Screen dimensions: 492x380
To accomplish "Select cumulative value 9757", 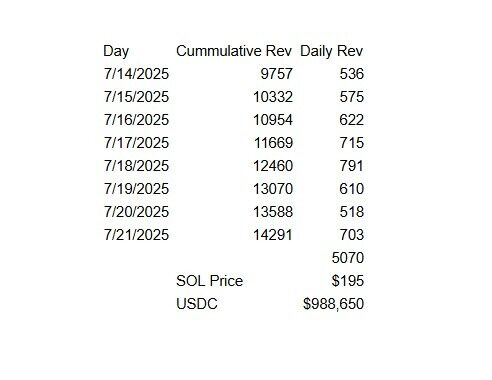I will [276, 74].
